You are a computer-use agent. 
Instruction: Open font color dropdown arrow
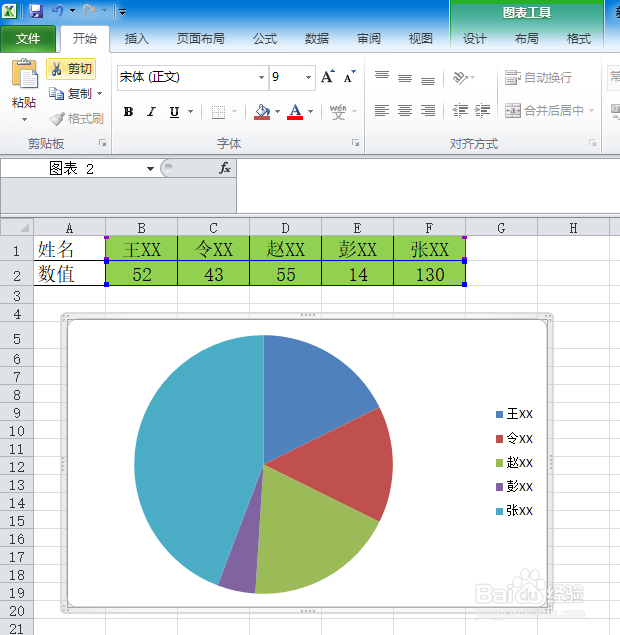click(x=311, y=111)
